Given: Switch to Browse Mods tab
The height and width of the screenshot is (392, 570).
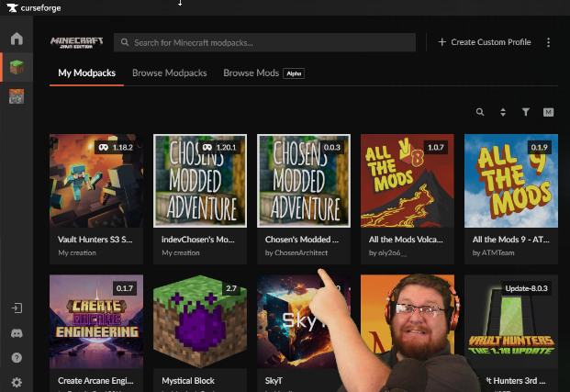Looking at the screenshot, I should (x=251, y=73).
